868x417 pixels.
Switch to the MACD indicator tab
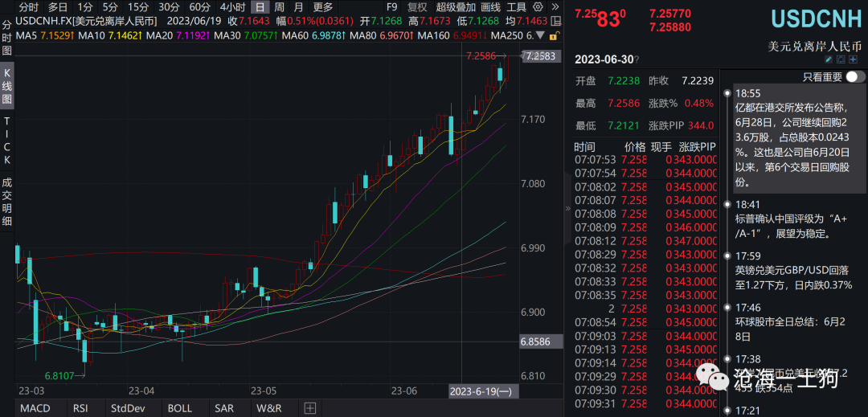pos(35,408)
